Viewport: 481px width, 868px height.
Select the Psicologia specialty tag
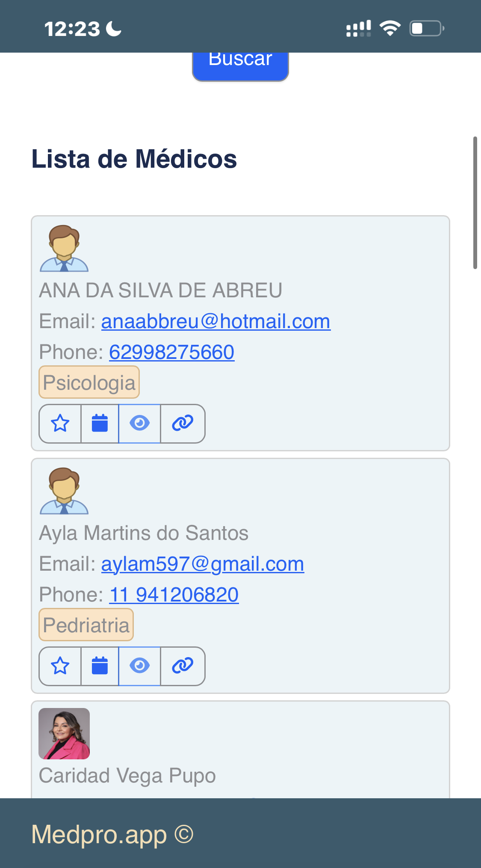pyautogui.click(x=89, y=382)
